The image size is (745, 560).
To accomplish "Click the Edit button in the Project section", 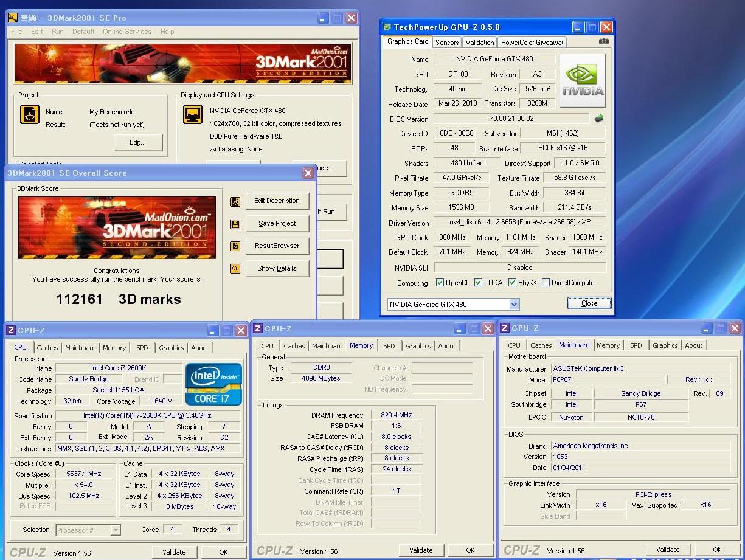I will point(138,143).
